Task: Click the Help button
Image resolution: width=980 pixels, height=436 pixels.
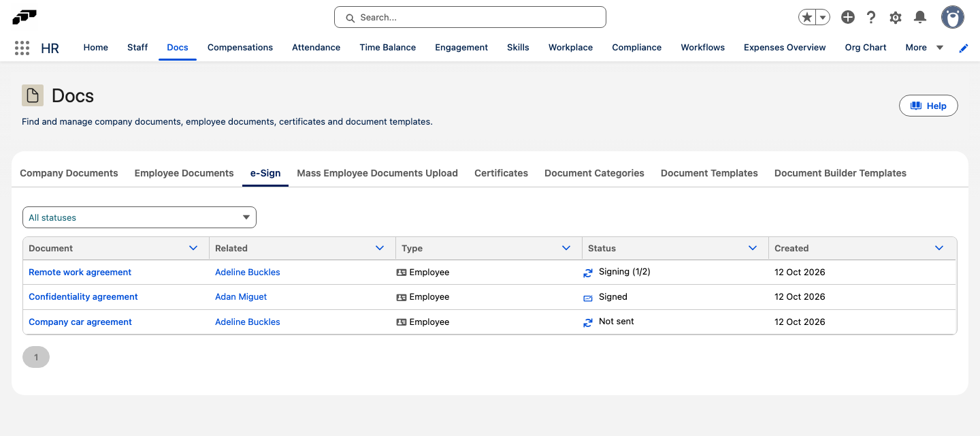Action: pos(928,106)
